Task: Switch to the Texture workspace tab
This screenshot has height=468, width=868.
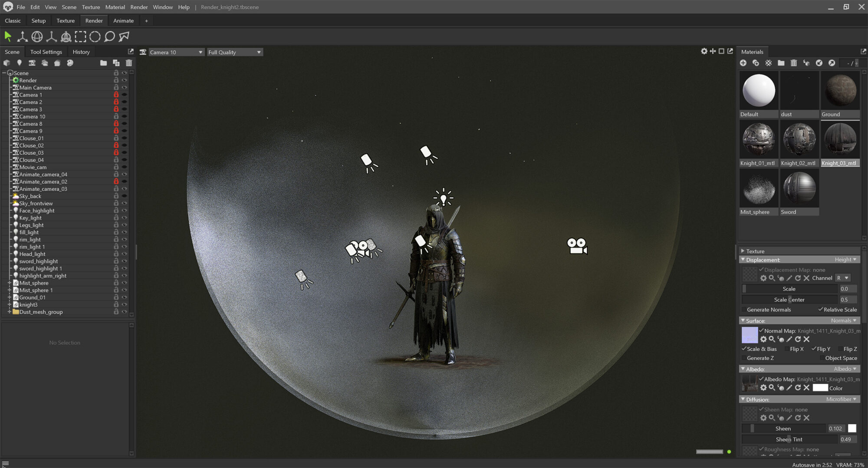Action: pos(66,20)
